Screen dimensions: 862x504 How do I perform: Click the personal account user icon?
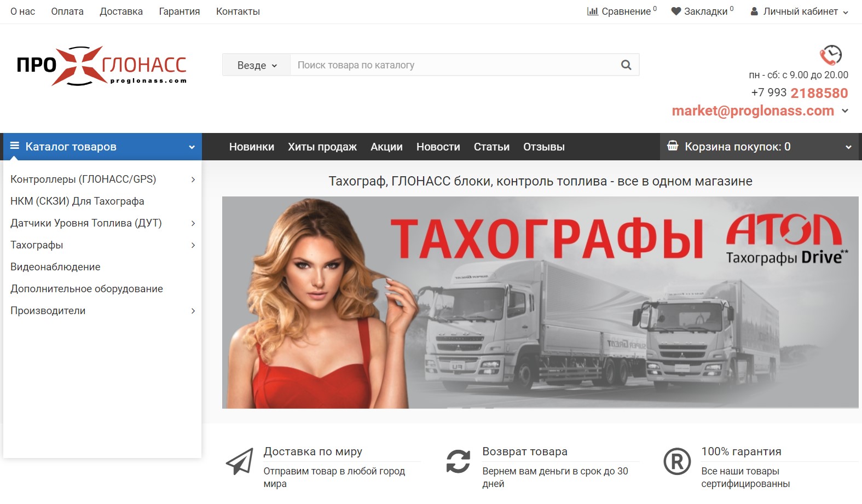coord(754,11)
